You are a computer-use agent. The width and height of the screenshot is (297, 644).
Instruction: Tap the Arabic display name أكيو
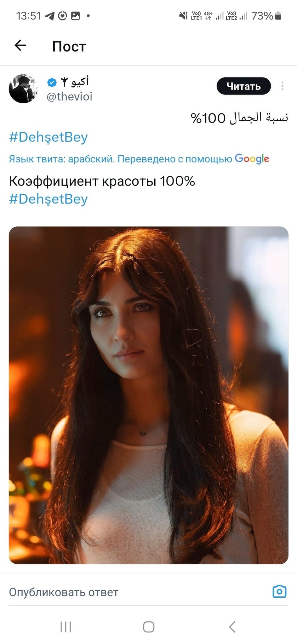tap(80, 82)
